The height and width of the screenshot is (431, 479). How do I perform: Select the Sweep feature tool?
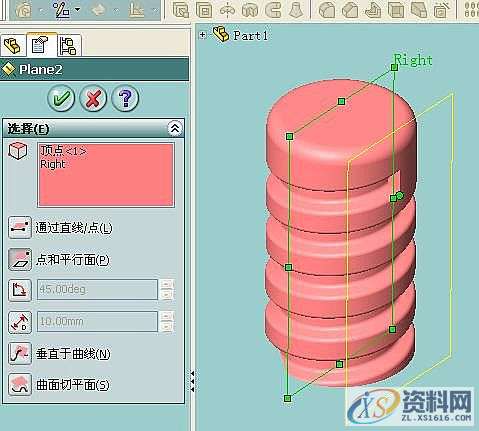click(250, 10)
